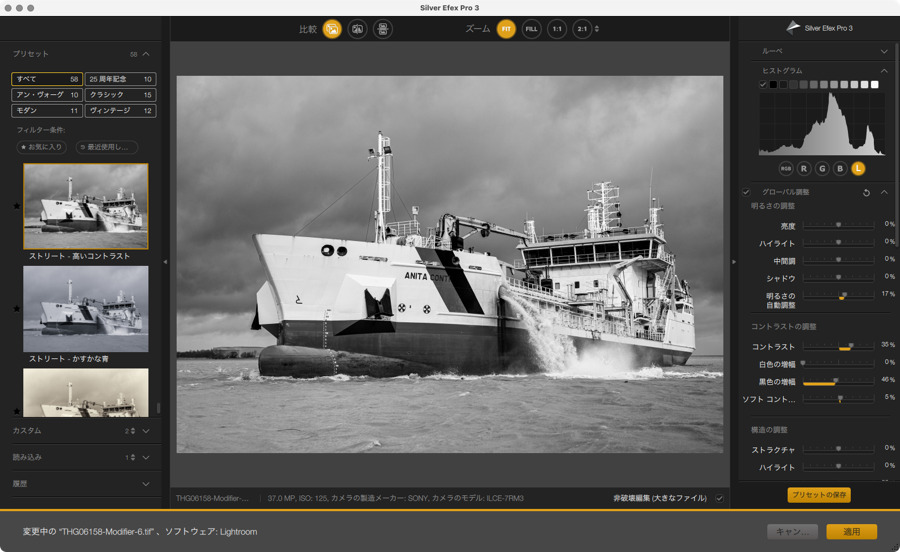Click right panel scrollbar
The width and height of the screenshot is (900, 552).
(897, 146)
